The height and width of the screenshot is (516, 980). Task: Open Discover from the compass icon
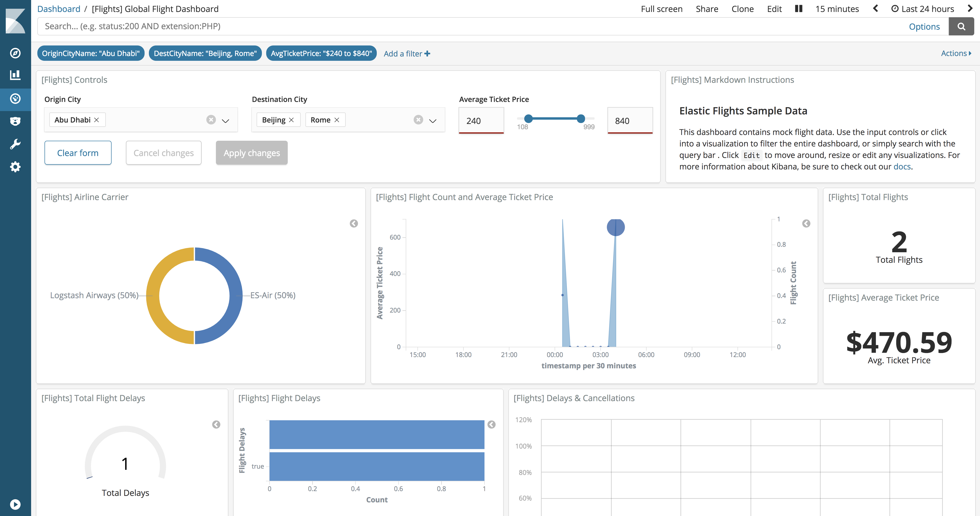tap(15, 53)
